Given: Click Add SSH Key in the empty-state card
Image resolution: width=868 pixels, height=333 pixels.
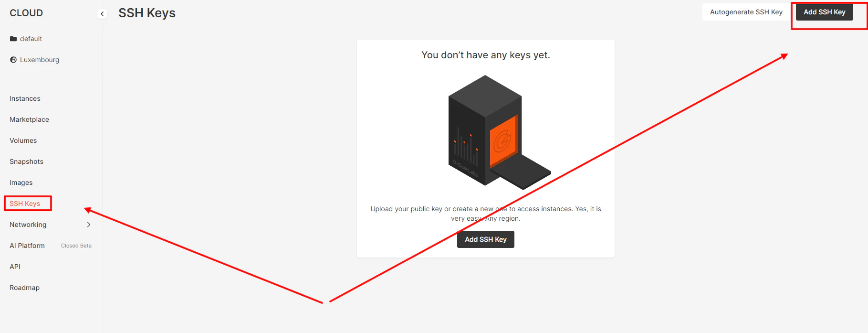Looking at the screenshot, I should tap(486, 239).
